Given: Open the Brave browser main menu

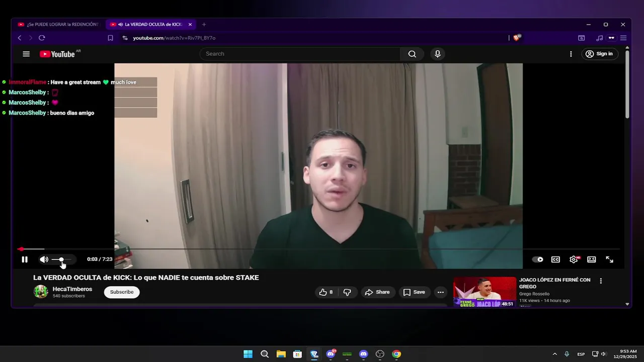Looking at the screenshot, I should pyautogui.click(x=623, y=38).
